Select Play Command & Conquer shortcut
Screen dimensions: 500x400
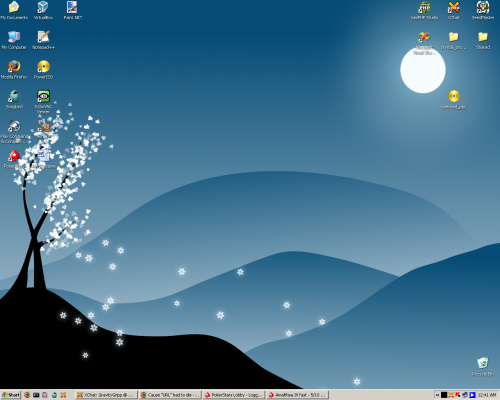coord(14,131)
